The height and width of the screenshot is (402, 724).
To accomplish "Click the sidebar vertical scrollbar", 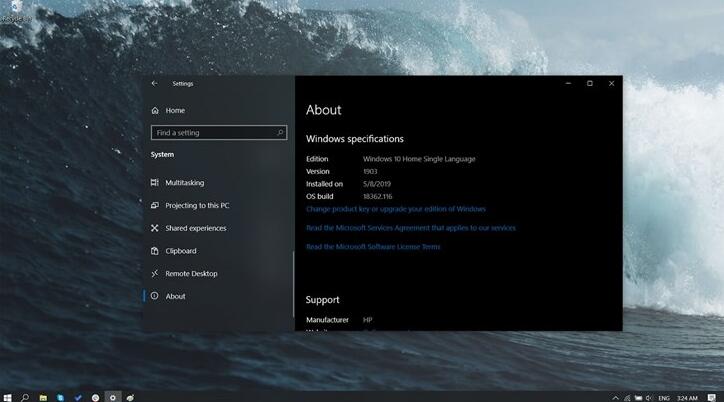I will click(293, 284).
